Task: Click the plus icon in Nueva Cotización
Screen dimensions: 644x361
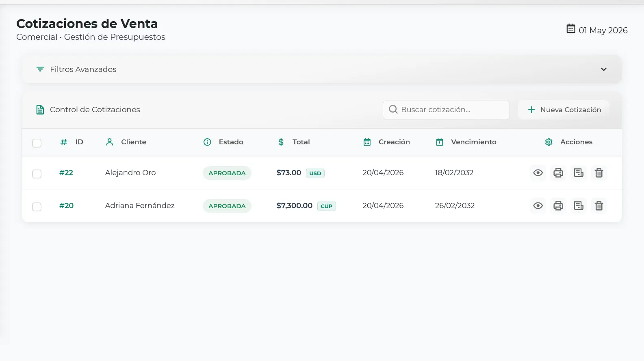Action: [x=531, y=110]
